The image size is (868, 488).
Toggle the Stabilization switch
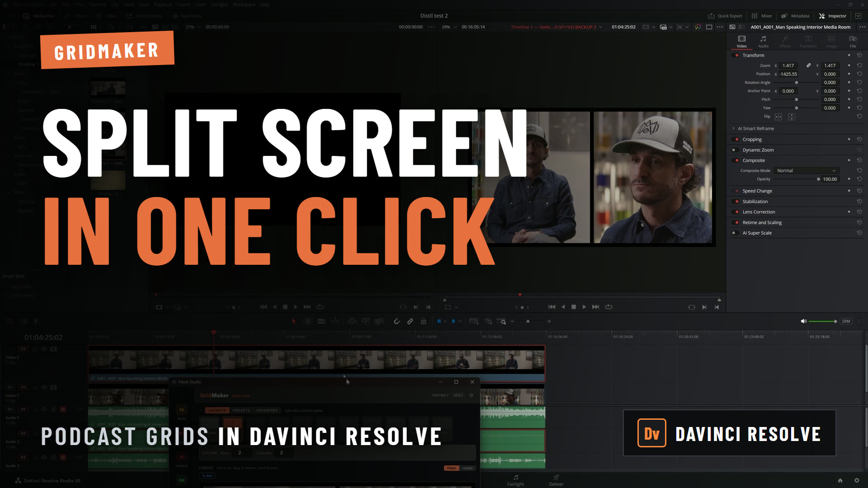pyautogui.click(x=736, y=202)
